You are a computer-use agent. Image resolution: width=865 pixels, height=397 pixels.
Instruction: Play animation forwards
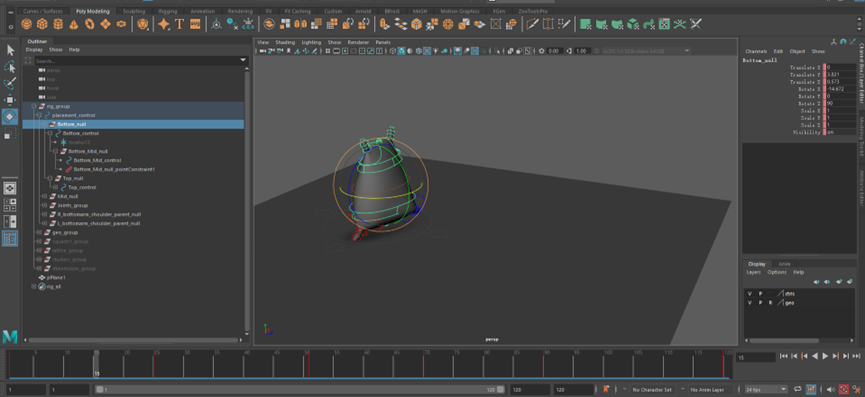point(825,356)
